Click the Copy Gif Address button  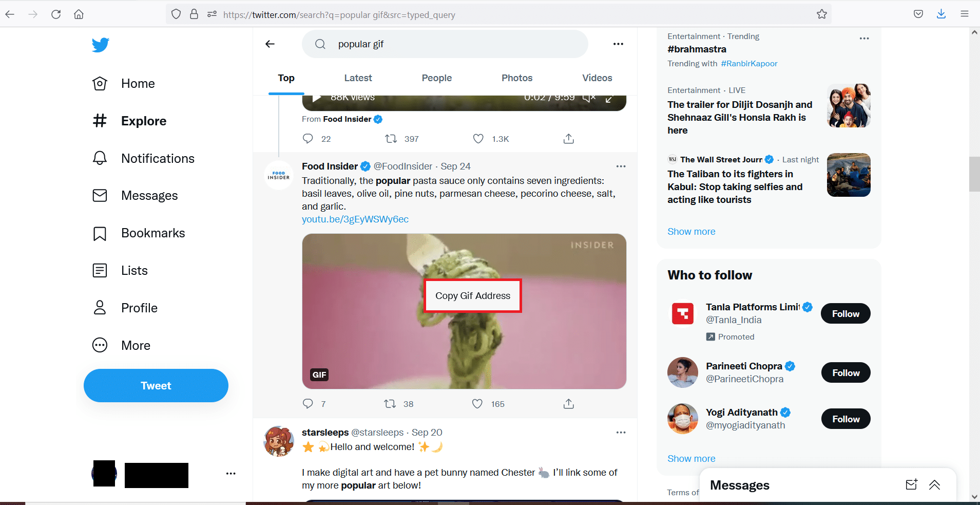tap(472, 295)
